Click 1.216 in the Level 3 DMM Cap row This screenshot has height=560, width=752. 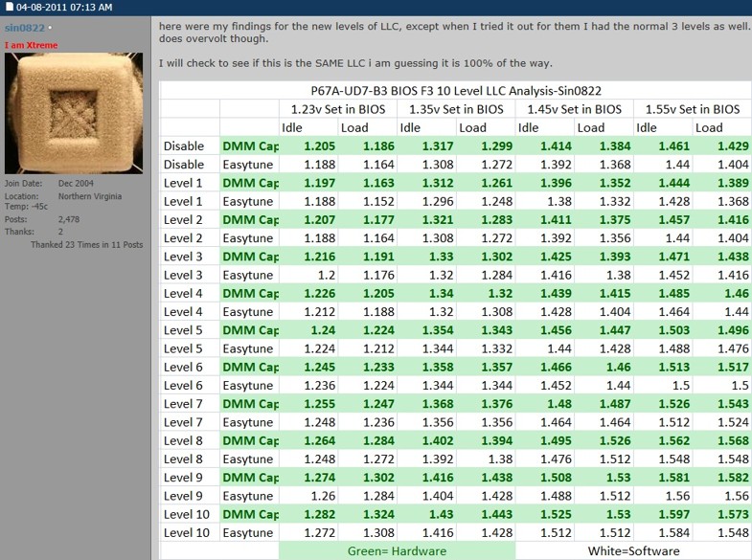[x=319, y=257]
